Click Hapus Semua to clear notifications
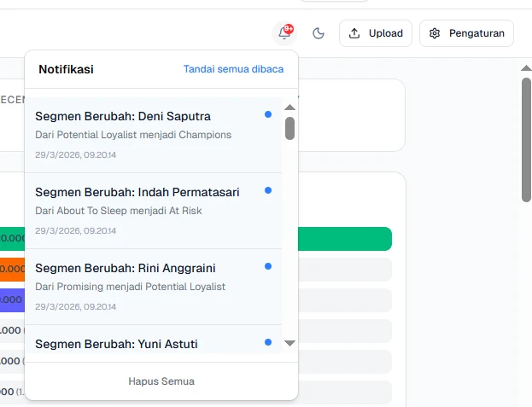The height and width of the screenshot is (407, 532). pyautogui.click(x=161, y=381)
